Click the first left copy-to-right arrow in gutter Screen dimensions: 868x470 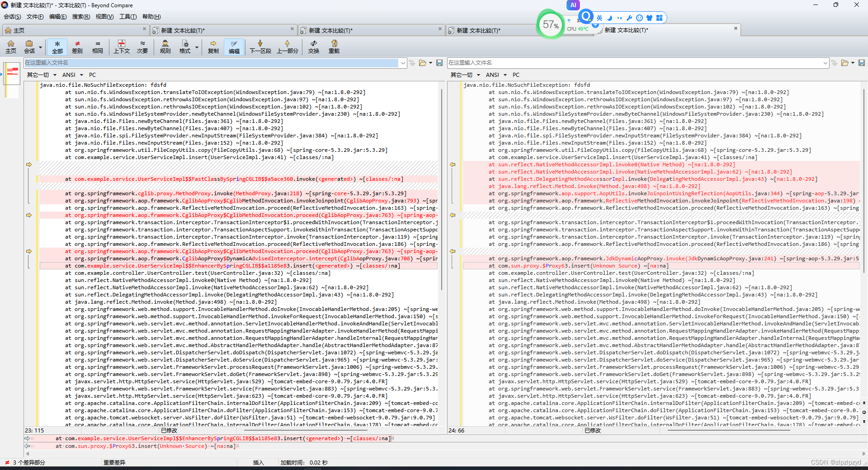[x=29, y=164]
